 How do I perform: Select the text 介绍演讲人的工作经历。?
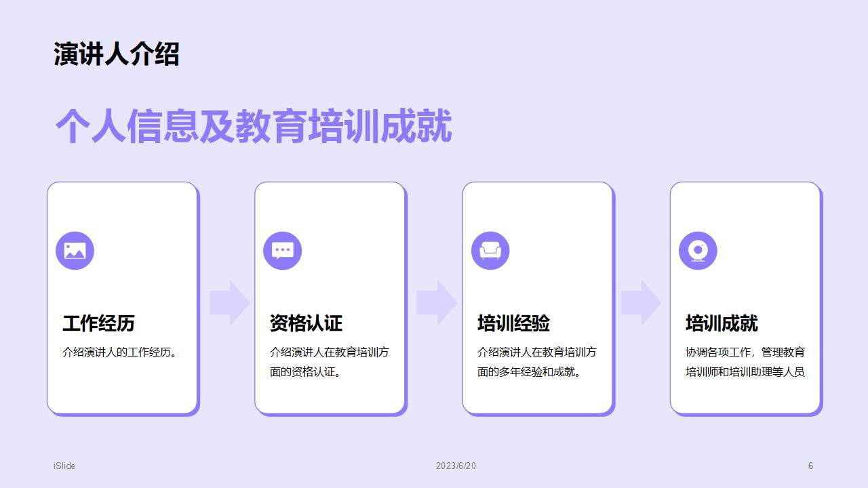pos(121,352)
